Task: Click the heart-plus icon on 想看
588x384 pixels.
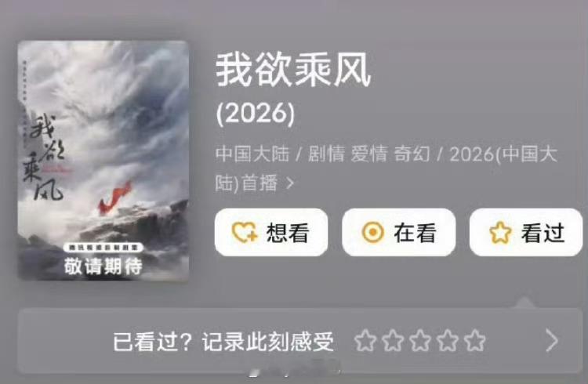Action: (x=245, y=233)
